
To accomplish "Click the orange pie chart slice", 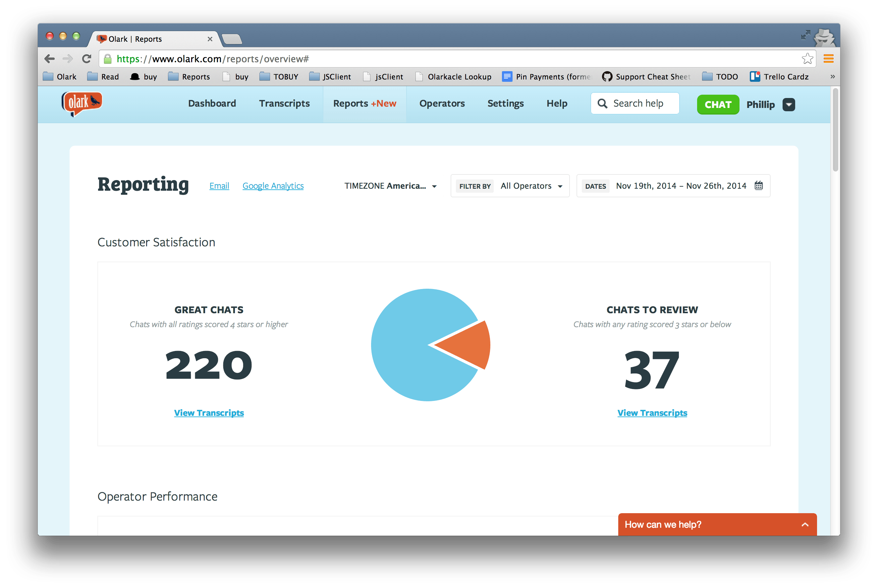I will point(471,345).
